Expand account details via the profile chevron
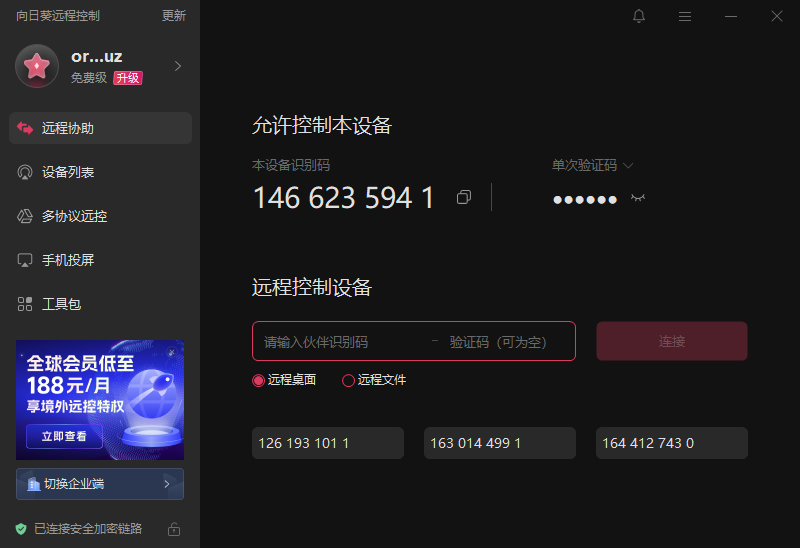The image size is (800, 548). [x=178, y=66]
